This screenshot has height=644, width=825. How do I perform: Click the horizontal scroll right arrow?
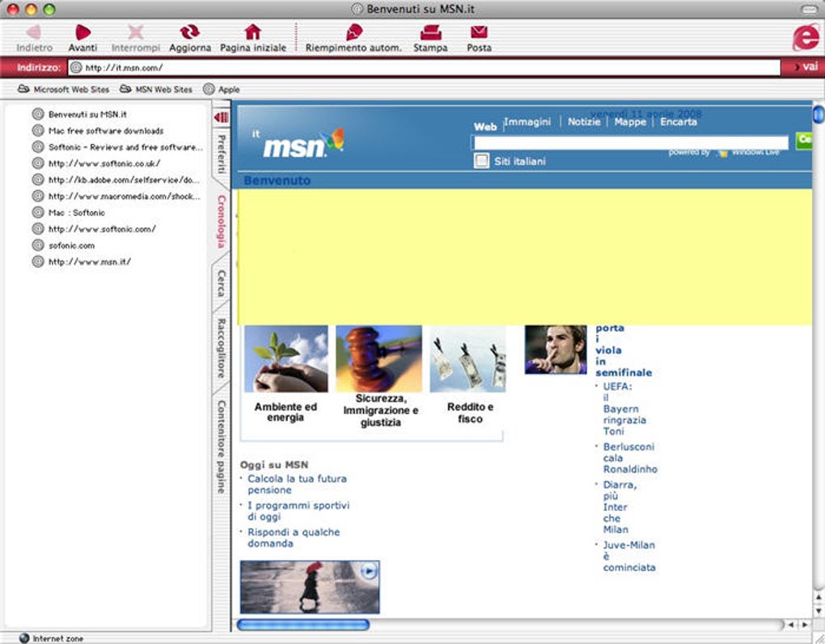click(805, 625)
